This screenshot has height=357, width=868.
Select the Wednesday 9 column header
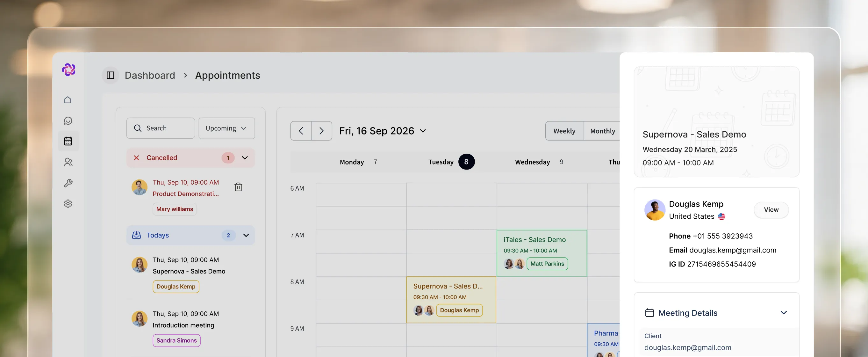pos(539,162)
